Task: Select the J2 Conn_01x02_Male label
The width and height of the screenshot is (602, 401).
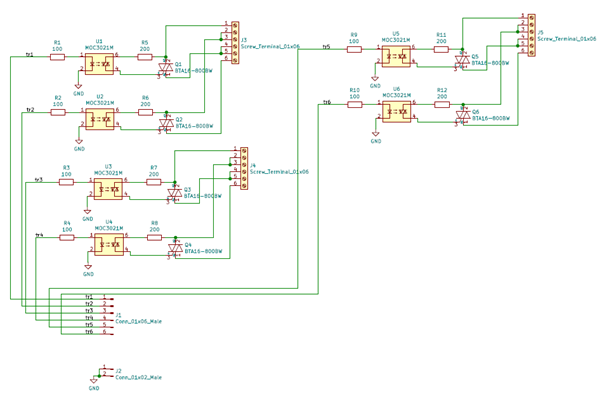Action: [138, 378]
